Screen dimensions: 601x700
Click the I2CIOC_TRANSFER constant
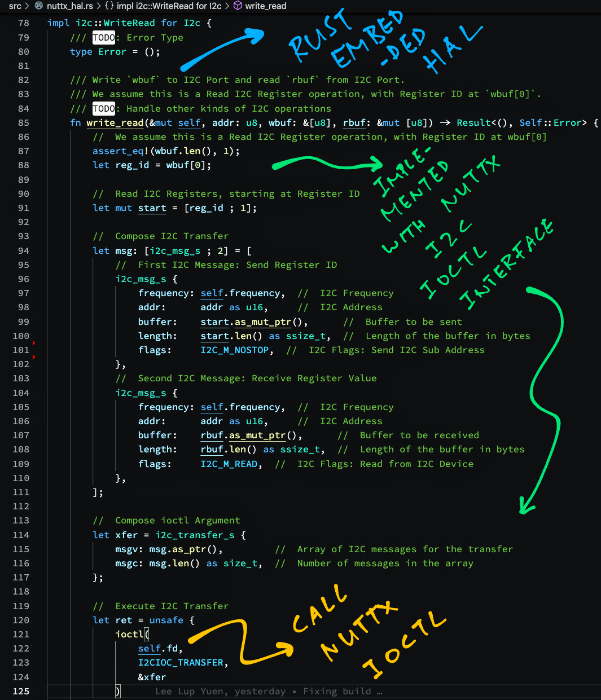(181, 662)
